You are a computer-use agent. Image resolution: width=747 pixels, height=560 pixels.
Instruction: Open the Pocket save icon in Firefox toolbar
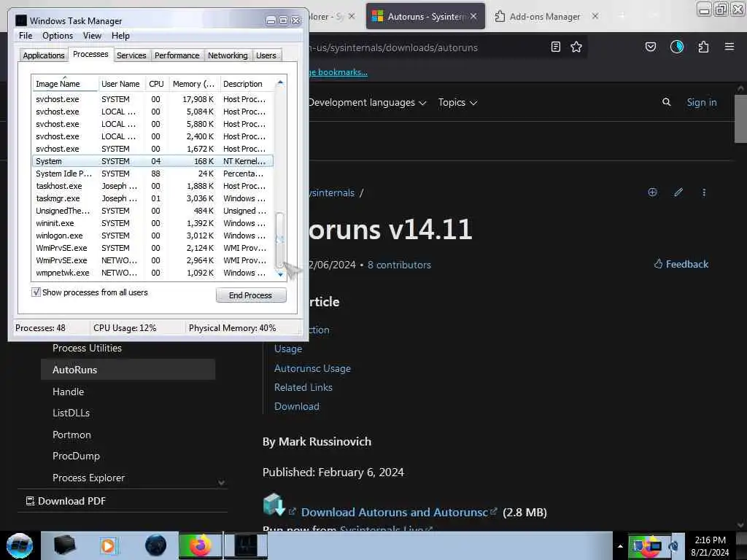click(650, 47)
